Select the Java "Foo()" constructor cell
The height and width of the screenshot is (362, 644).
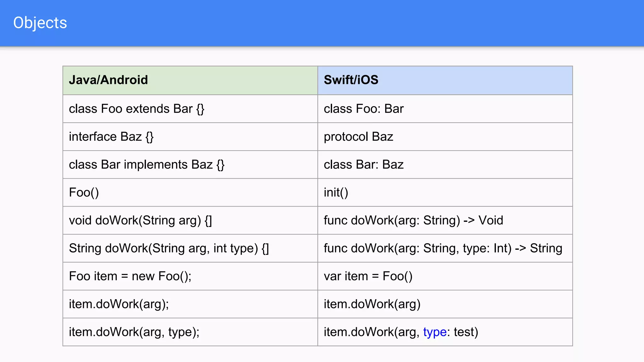[x=84, y=193]
